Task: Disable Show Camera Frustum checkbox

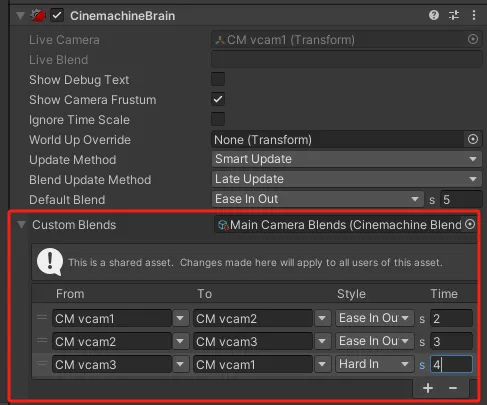Action: pyautogui.click(x=218, y=99)
